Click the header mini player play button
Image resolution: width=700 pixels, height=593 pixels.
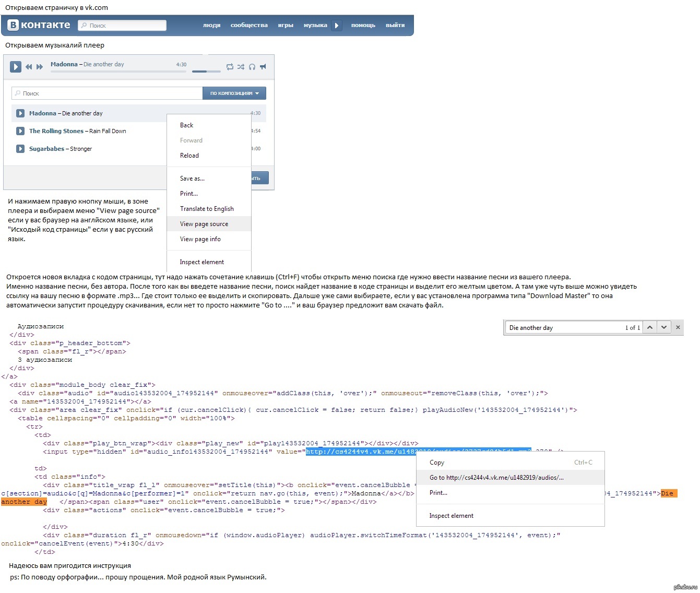337,25
